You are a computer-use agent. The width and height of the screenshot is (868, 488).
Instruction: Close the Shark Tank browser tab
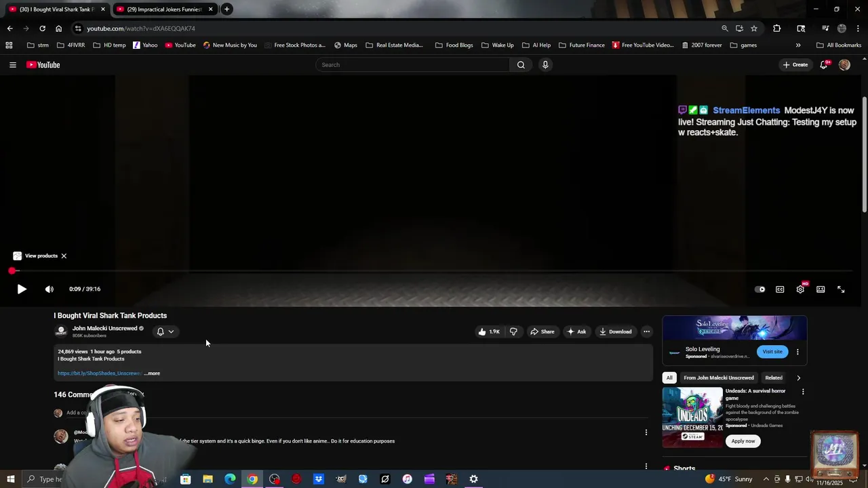103,9
